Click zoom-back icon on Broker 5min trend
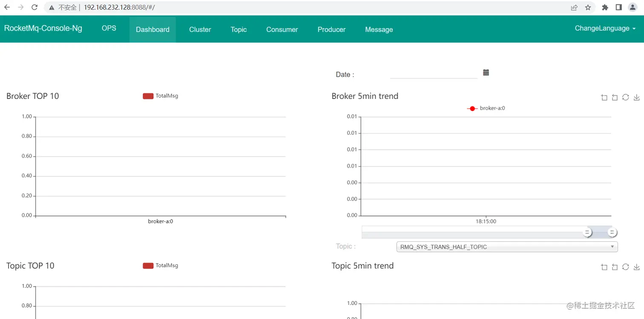The image size is (644, 319). coord(615,98)
